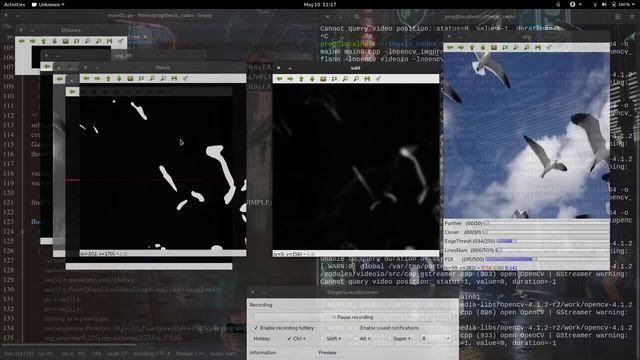Open display properties in seagull image window
Viewport: 640px width, 360px height.
pyautogui.click(x=549, y=47)
